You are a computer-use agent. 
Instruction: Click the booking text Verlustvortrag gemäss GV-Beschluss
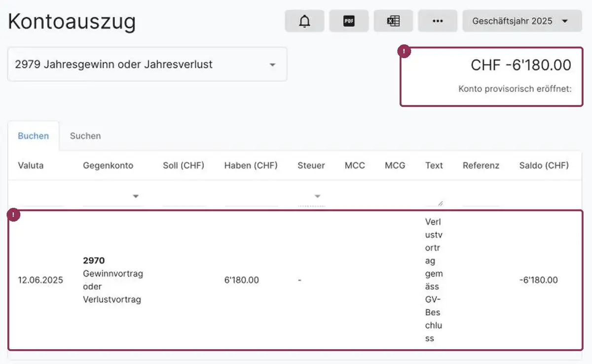pyautogui.click(x=434, y=280)
